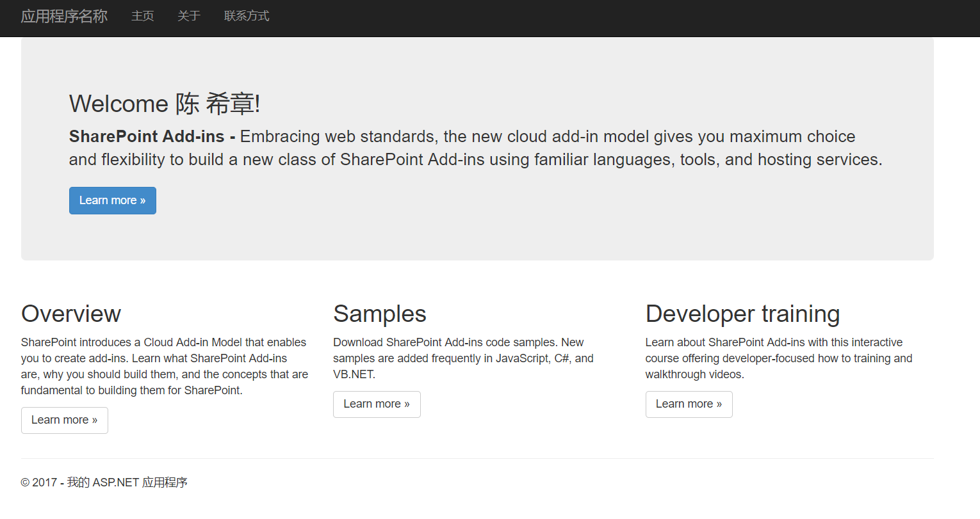Select the Welcome 陈 希章 heading

[164, 103]
